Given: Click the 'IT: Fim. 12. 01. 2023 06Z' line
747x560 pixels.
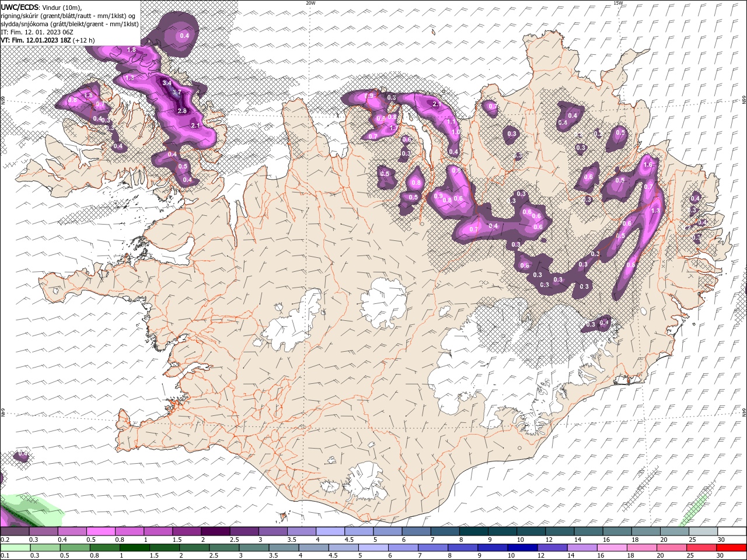Looking at the screenshot, I should pyautogui.click(x=37, y=32).
